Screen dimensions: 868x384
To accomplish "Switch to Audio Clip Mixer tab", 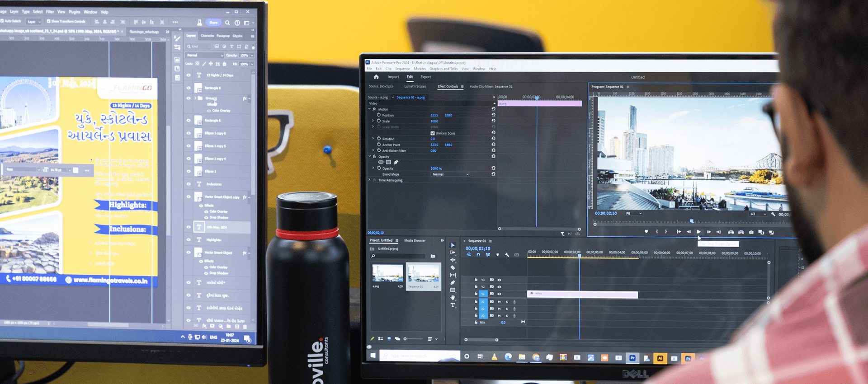I will click(x=491, y=86).
